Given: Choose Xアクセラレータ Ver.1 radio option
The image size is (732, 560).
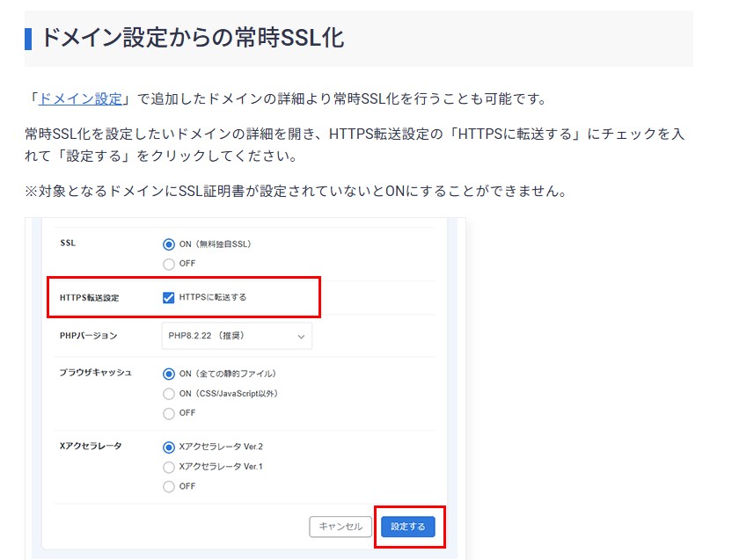Looking at the screenshot, I should [x=169, y=467].
